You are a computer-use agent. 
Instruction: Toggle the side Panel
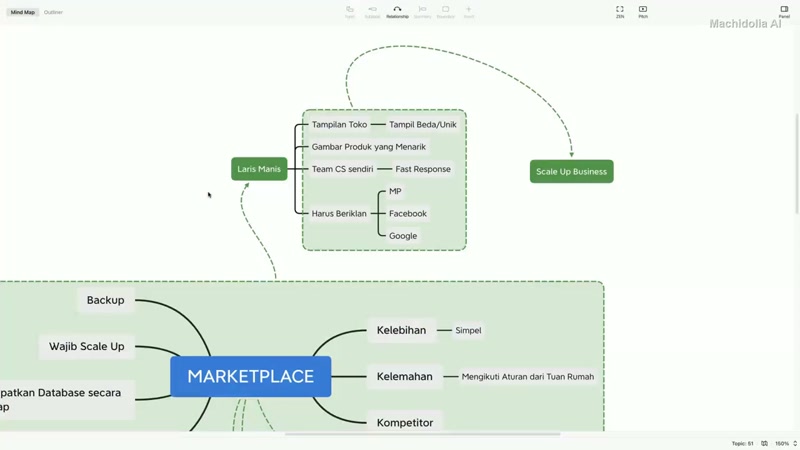pos(784,12)
